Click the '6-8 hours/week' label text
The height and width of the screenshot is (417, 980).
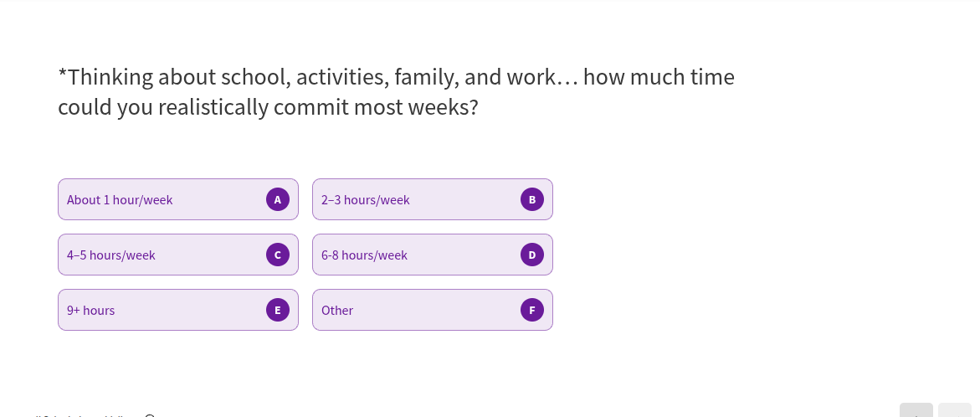click(x=364, y=255)
